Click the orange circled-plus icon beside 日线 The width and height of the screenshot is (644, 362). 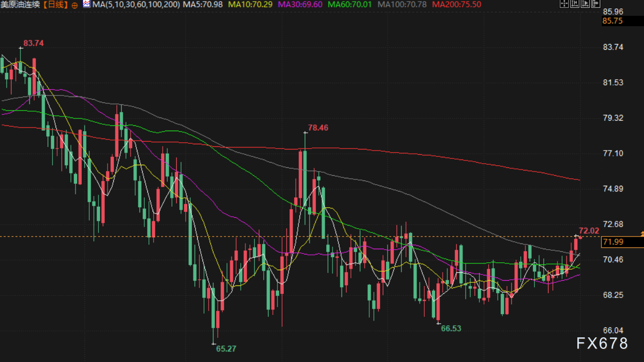74,5
